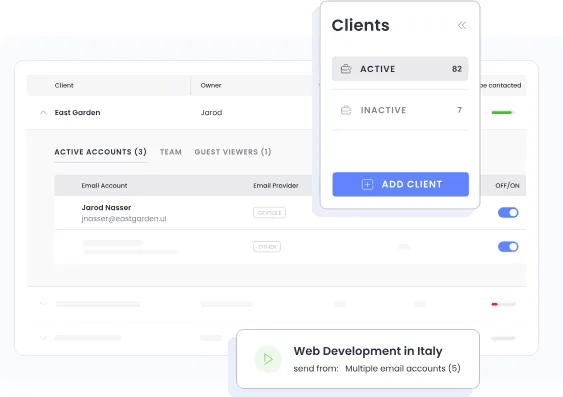Image resolution: width=563 pixels, height=397 pixels.
Task: Open the ACTIVE ACCOUNTS (3) tab
Action: click(x=101, y=152)
